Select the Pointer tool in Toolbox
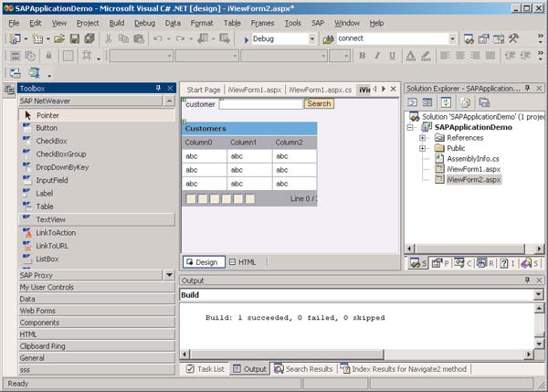Image resolution: width=548 pixels, height=392 pixels. [47, 115]
